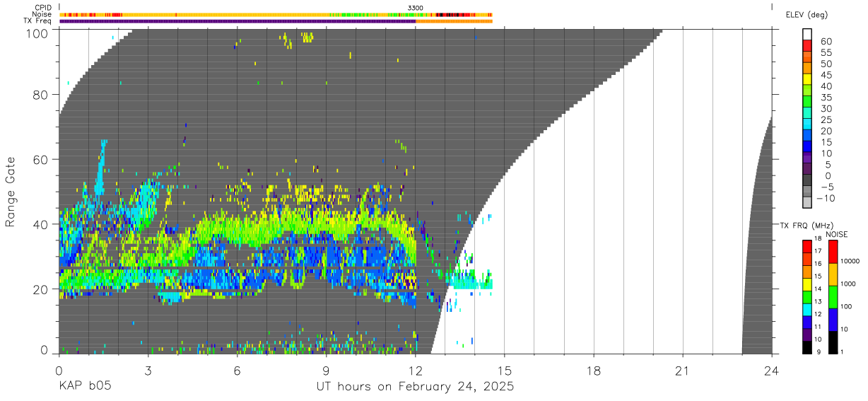This screenshot has height=401, width=868.
Task: Click the orange portion of the TX Freq strip
Action: click(x=454, y=21)
